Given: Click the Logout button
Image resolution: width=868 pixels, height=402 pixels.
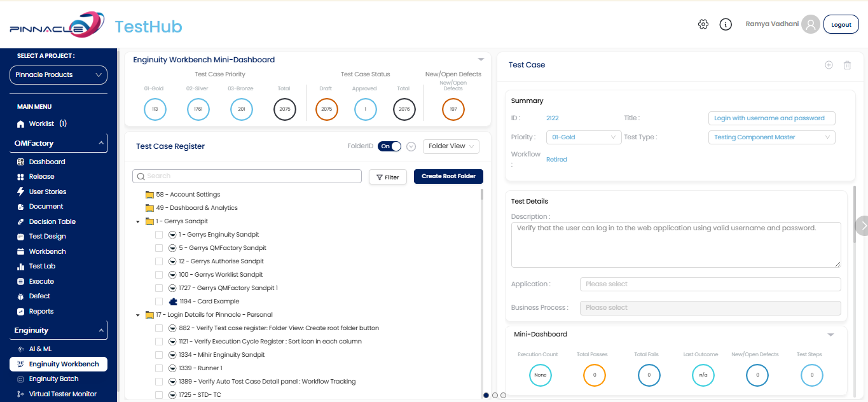Looking at the screenshot, I should click(x=841, y=25).
